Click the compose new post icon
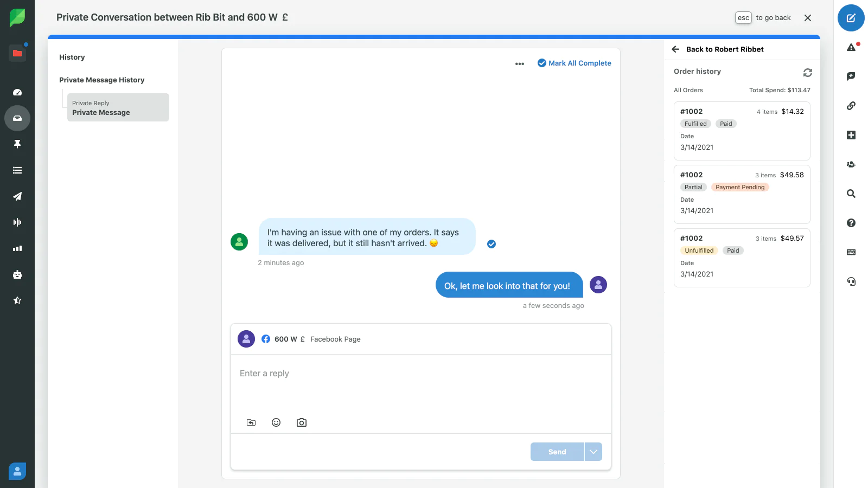Image resolution: width=868 pixels, height=488 pixels. coord(851,18)
